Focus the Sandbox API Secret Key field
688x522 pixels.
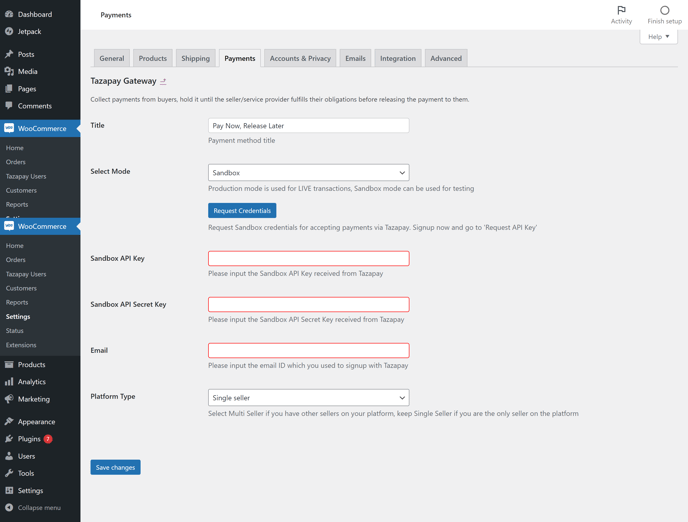coord(308,304)
